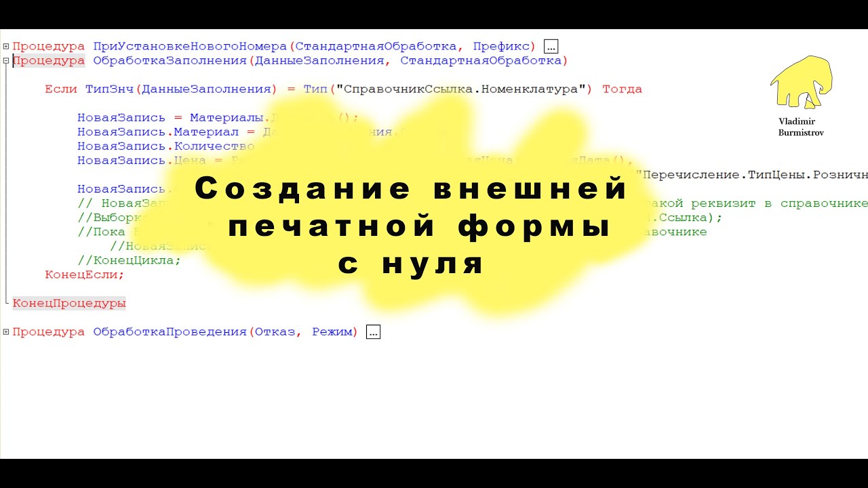Viewport: 868px width, 488px height.
Task: Click the Vladimir Burmistrov caption
Action: (x=801, y=127)
